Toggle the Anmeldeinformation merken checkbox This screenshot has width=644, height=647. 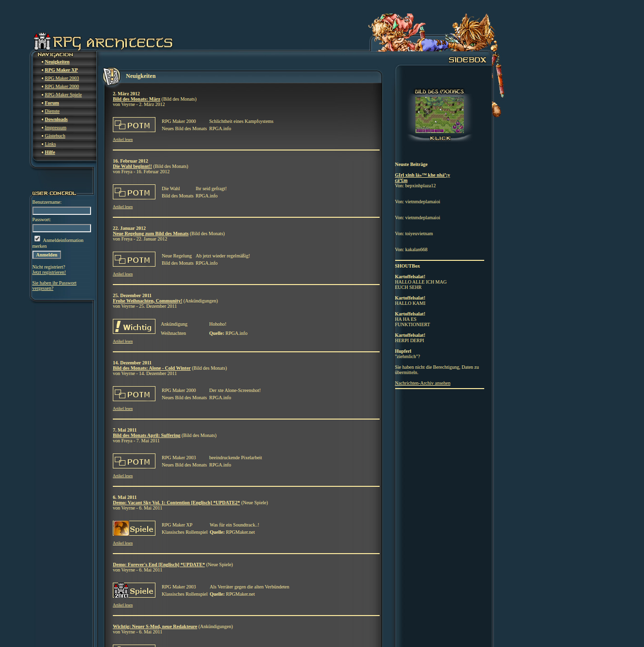pyautogui.click(x=37, y=239)
